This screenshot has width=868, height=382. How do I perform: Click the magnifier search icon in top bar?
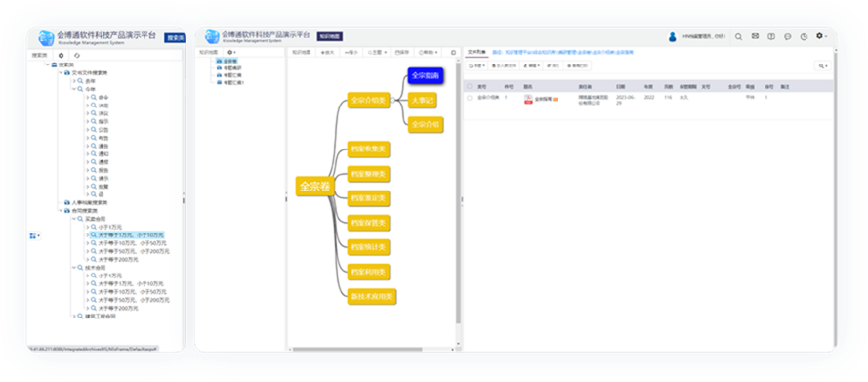[x=738, y=36]
